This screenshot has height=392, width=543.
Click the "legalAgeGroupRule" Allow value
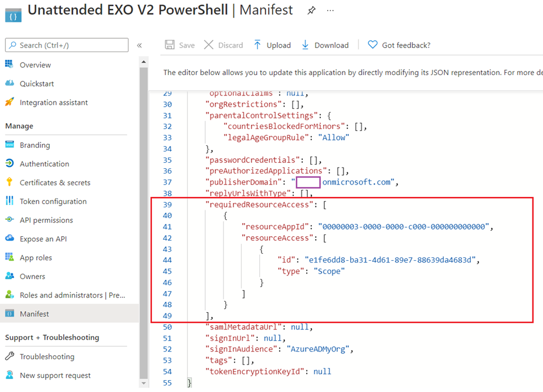[334, 137]
